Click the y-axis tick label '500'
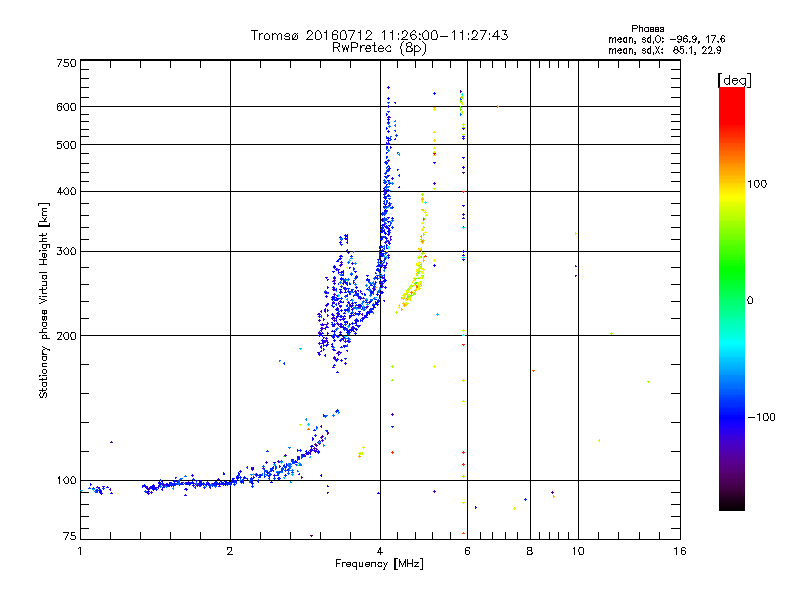 click(67, 145)
